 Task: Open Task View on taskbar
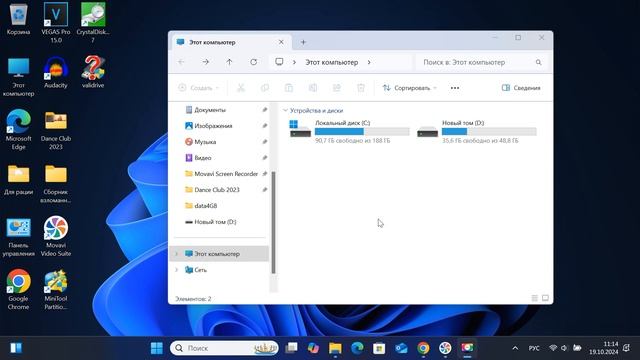tap(291, 348)
